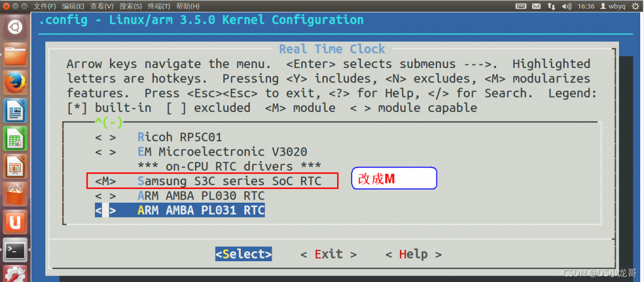Open Ubuntu Software Center bag icon
Image resolution: width=644 pixels, height=282 pixels.
15,195
